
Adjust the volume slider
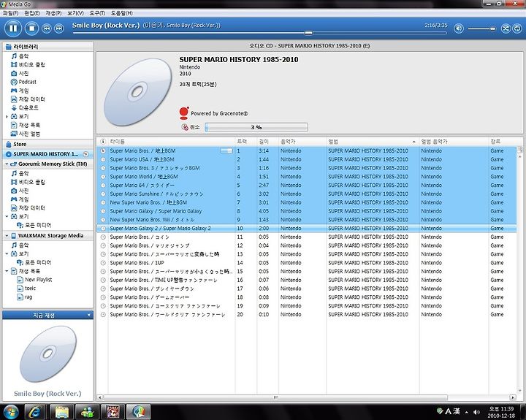pyautogui.click(x=481, y=28)
